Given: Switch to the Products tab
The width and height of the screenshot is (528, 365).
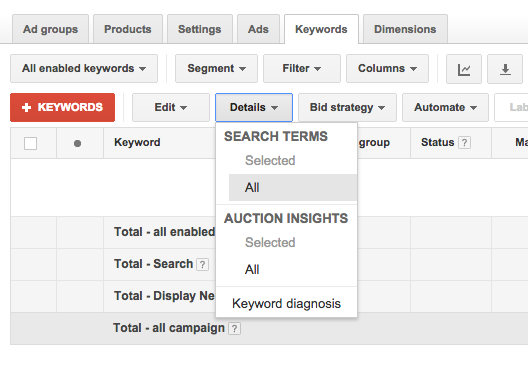Looking at the screenshot, I should (x=128, y=29).
